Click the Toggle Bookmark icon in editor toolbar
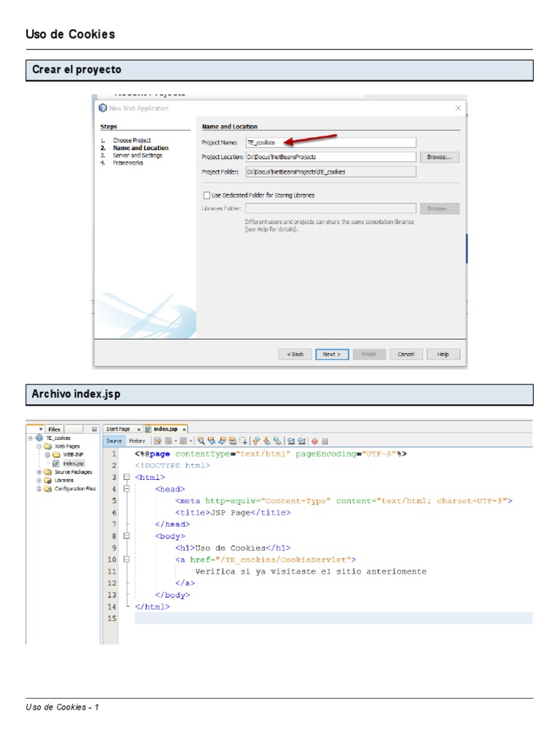This screenshot has width=560, height=747. coord(278,441)
